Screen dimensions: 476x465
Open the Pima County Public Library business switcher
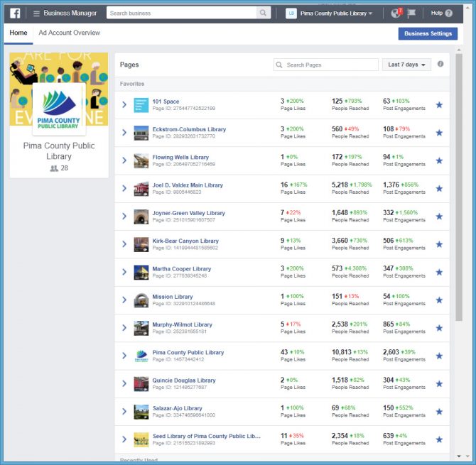click(329, 13)
